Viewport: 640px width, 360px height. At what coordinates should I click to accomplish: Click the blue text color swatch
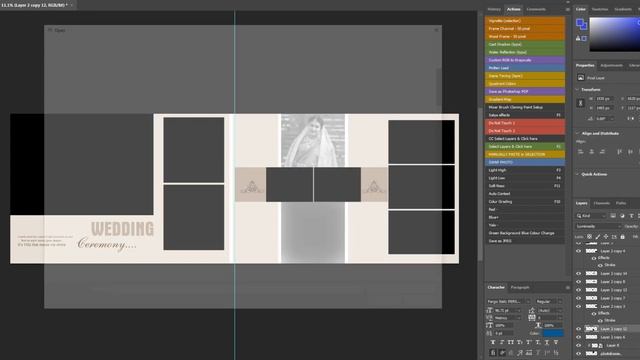coord(553,333)
